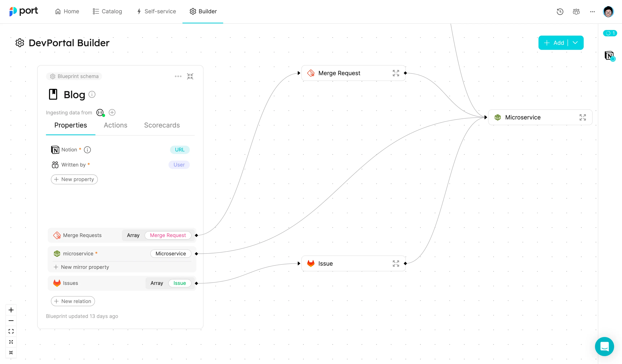622x364 pixels.
Task: Switch to the Actions tab
Action: pyautogui.click(x=116, y=125)
